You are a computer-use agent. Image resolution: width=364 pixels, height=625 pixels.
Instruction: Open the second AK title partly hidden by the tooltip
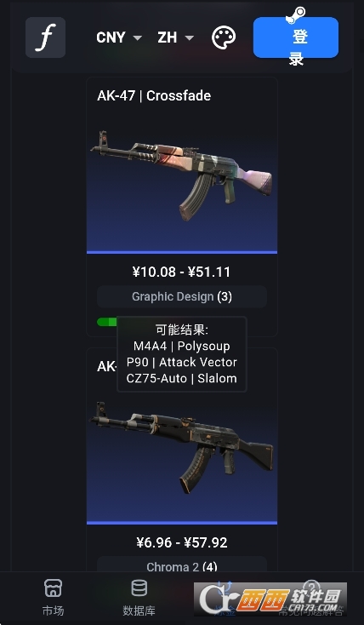point(106,366)
